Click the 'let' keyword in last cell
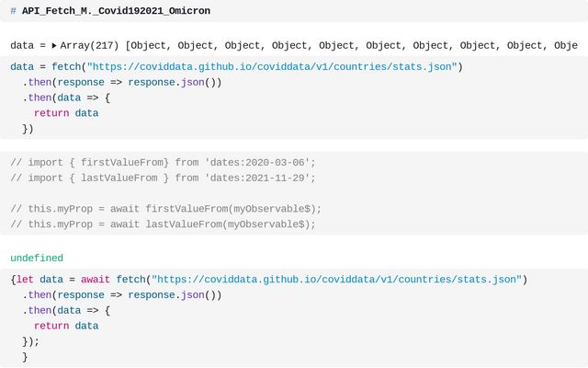Image resolution: width=588 pixels, height=368 pixels. [x=25, y=279]
